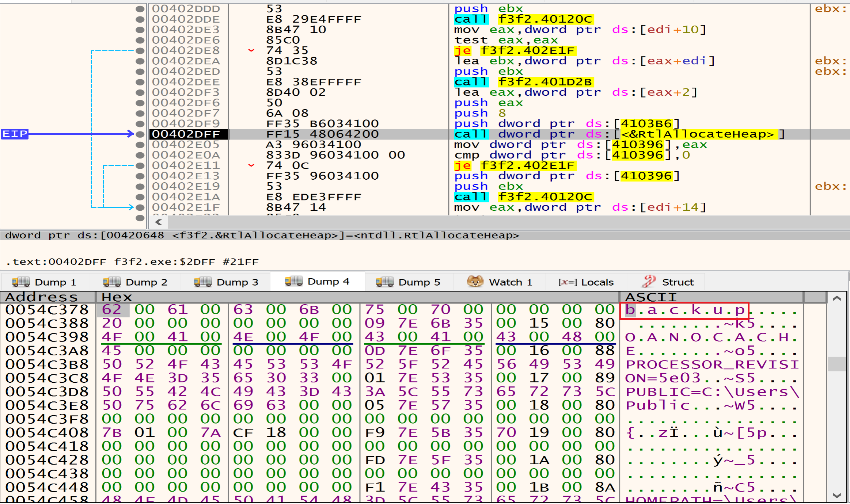Click the ASCII column header
The image size is (850, 504).
pyautogui.click(x=651, y=297)
